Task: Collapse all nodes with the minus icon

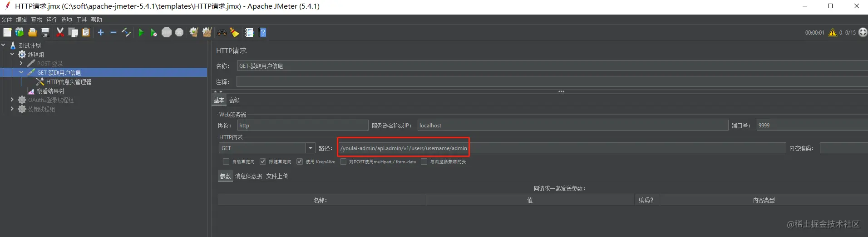Action: (x=113, y=32)
